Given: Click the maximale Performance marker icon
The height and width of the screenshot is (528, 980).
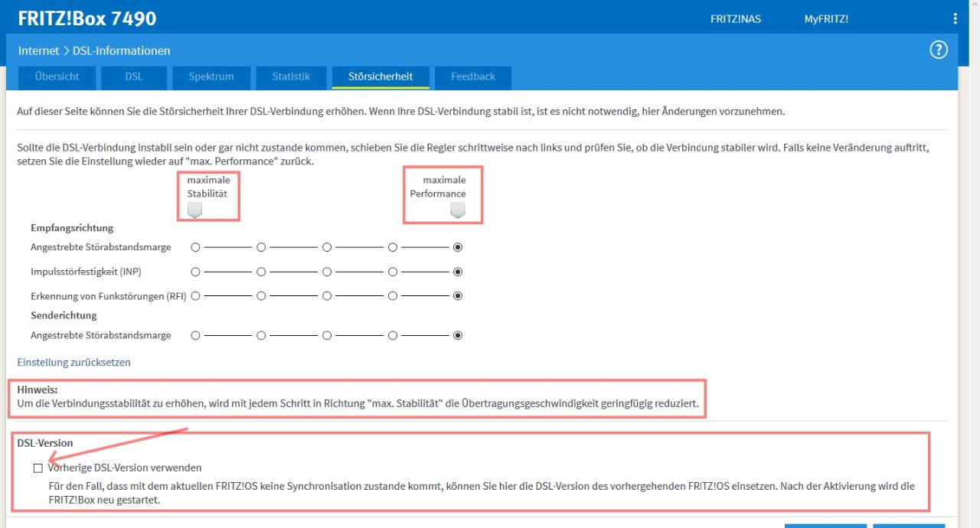Looking at the screenshot, I should pyautogui.click(x=458, y=210).
